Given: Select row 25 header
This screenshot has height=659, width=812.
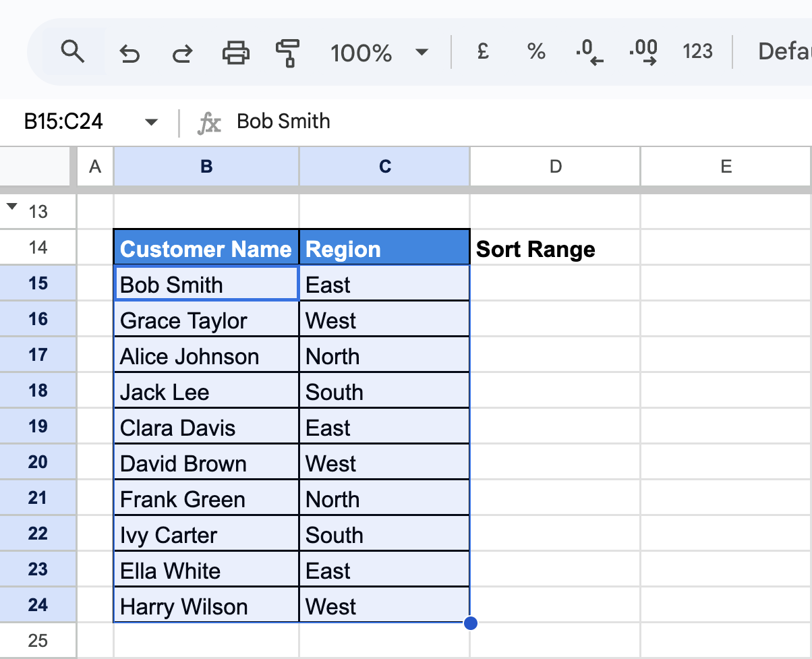Looking at the screenshot, I should click(38, 640).
